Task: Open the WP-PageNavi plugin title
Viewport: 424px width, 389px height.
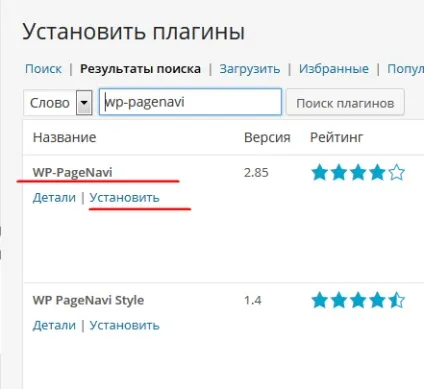Action: coord(72,172)
